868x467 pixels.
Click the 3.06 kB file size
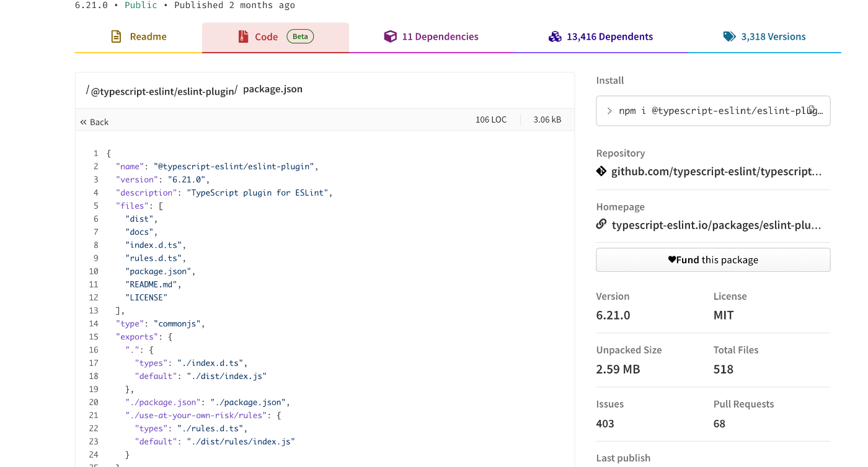(x=547, y=120)
